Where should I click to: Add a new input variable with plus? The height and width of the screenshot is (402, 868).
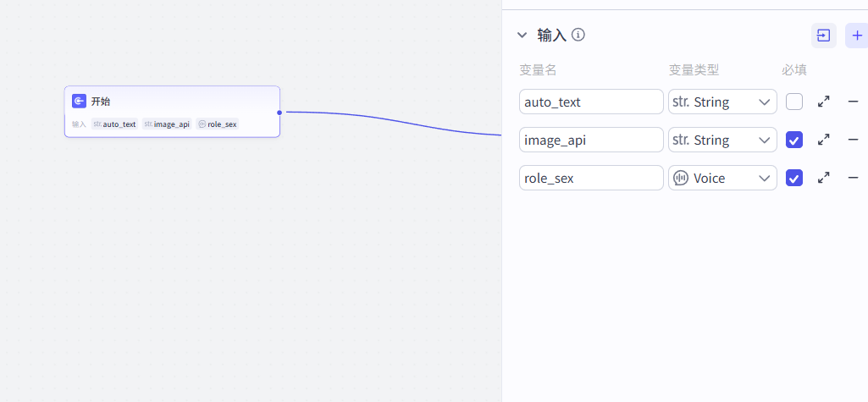pyautogui.click(x=857, y=35)
